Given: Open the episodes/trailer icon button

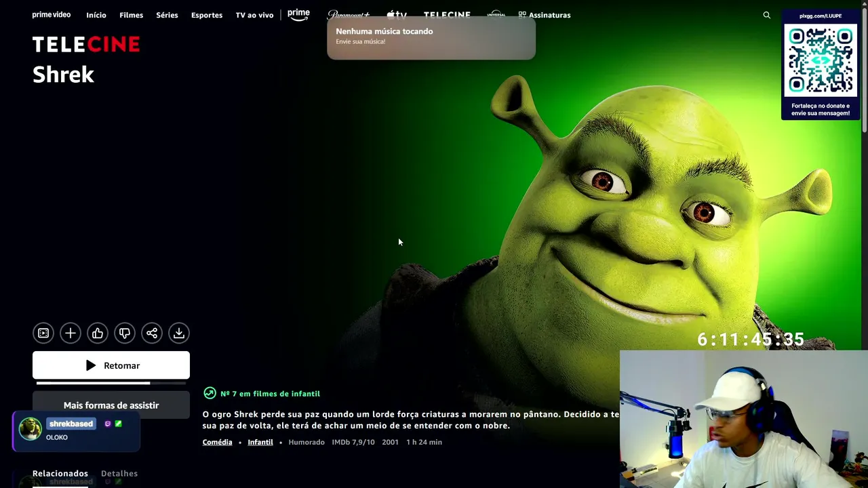Looking at the screenshot, I should pyautogui.click(x=43, y=333).
